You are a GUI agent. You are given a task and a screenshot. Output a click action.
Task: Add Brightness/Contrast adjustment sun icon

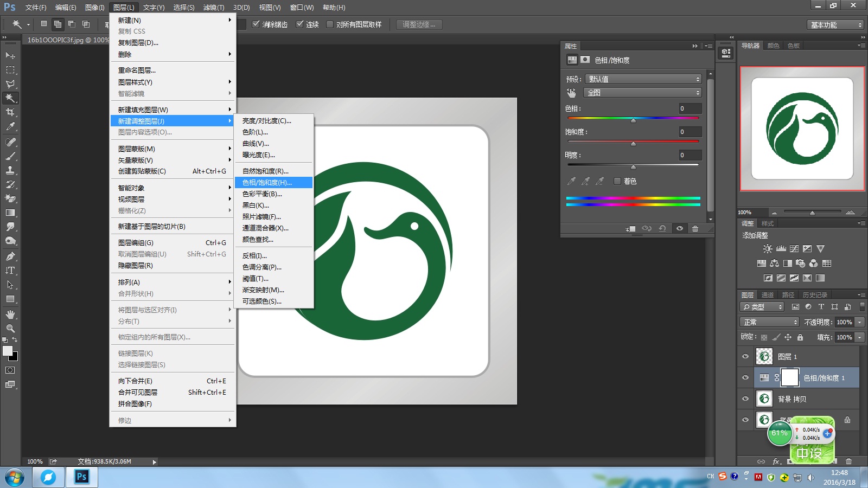point(768,249)
